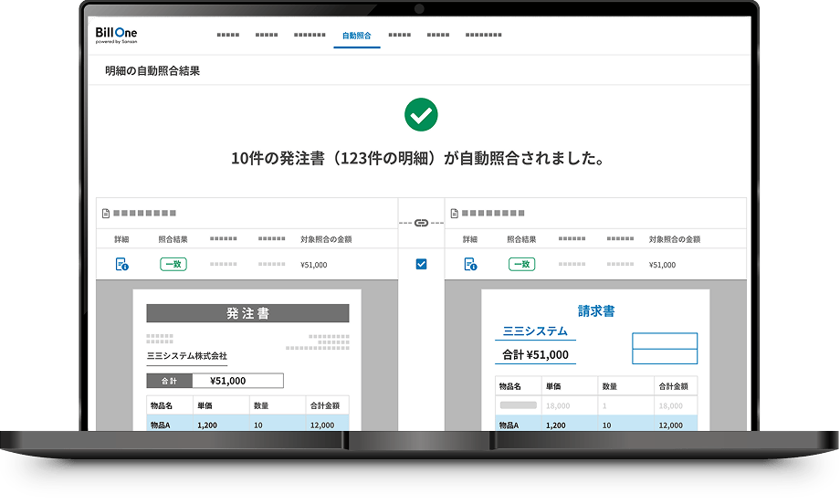Viewport: 840px width, 504px height.
Task: Click left panel 詳細 column header
Action: [x=121, y=239]
